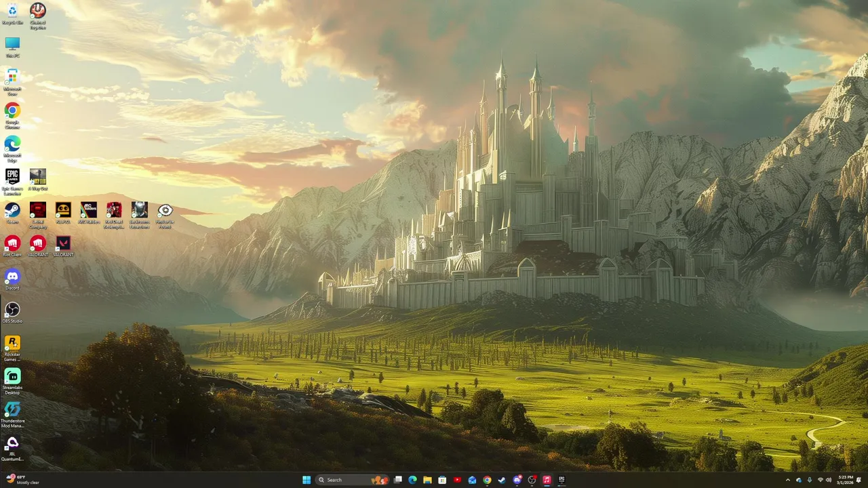Open the clock showing 5:23 PM
Image resolution: width=868 pixels, height=488 pixels.
(846, 480)
